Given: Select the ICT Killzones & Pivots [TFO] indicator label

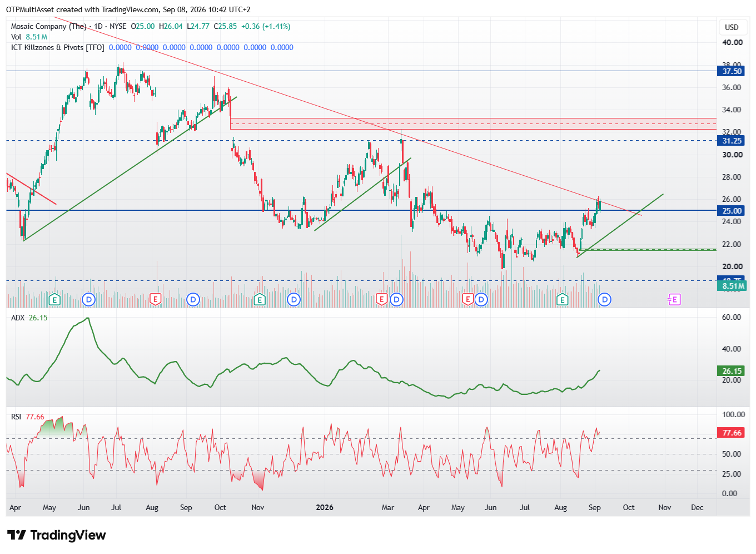Looking at the screenshot, I should (x=58, y=47).
